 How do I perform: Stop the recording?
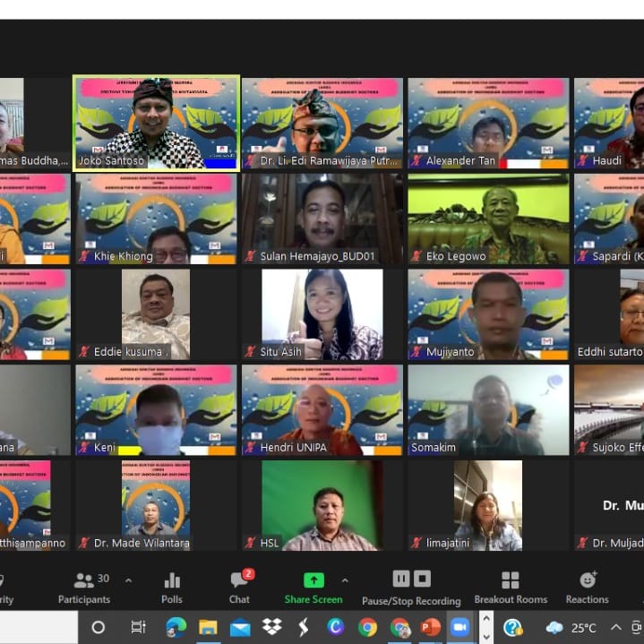[422, 580]
